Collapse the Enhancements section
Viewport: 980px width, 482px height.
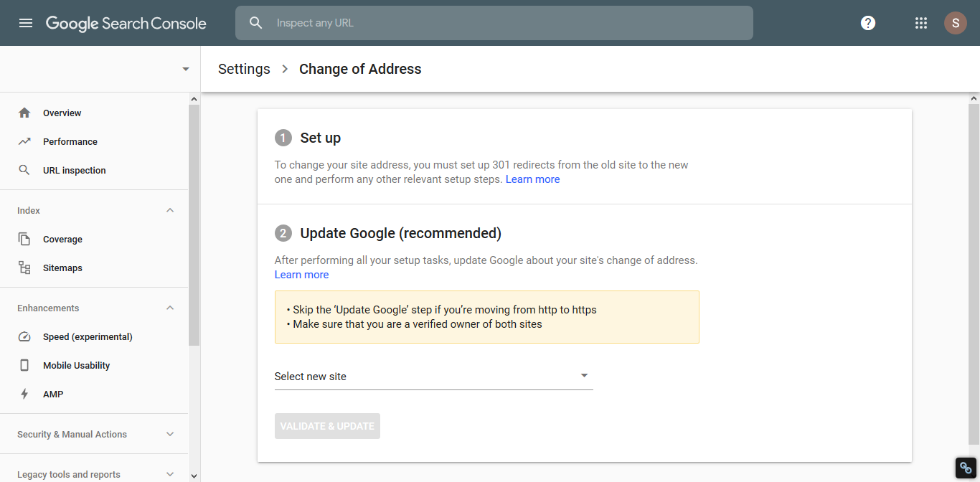[x=170, y=308]
